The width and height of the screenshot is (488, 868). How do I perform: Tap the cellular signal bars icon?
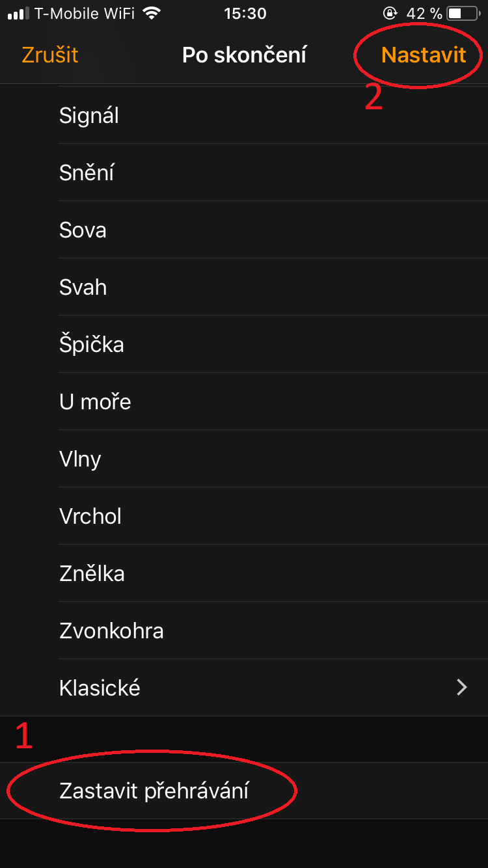[x=19, y=13]
